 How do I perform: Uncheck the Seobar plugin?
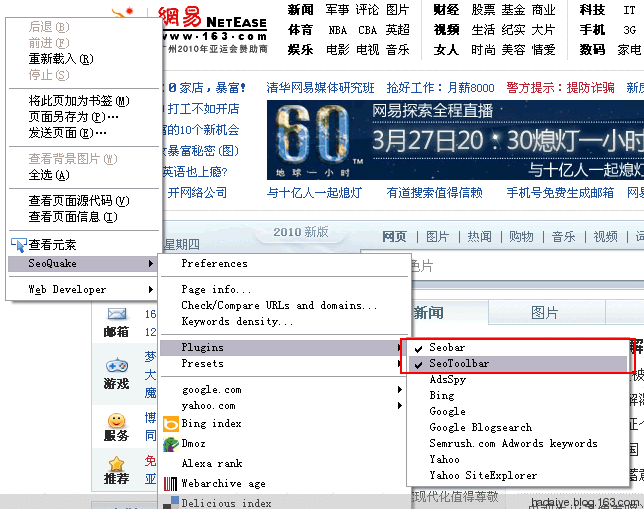[x=447, y=347]
